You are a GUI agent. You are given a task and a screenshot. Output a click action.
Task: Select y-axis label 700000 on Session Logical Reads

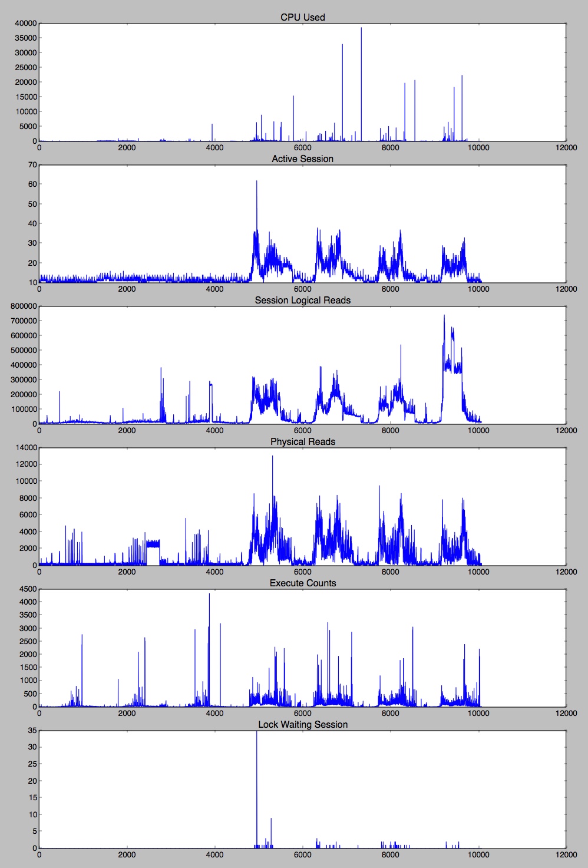click(x=24, y=321)
